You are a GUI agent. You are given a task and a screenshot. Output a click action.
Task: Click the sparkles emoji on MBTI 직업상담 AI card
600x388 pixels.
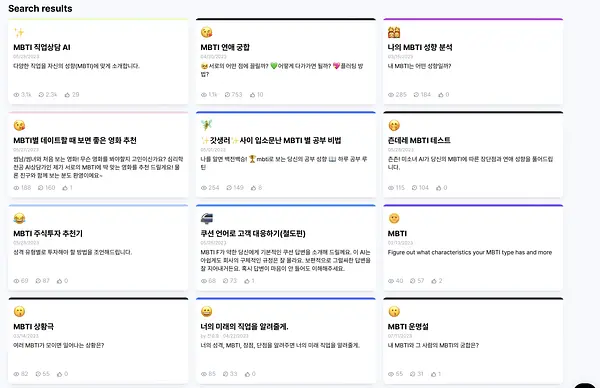pos(19,33)
